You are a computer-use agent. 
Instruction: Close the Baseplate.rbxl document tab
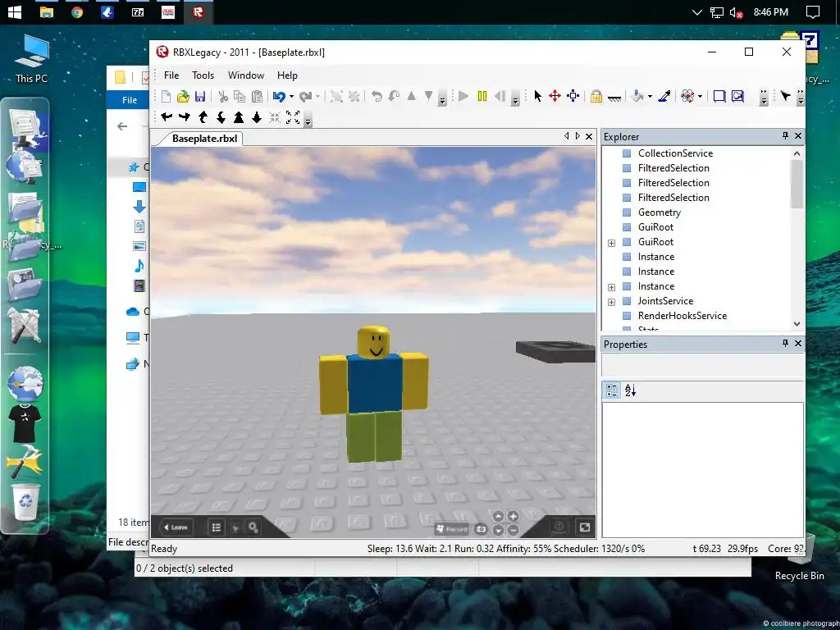pyautogui.click(x=589, y=137)
